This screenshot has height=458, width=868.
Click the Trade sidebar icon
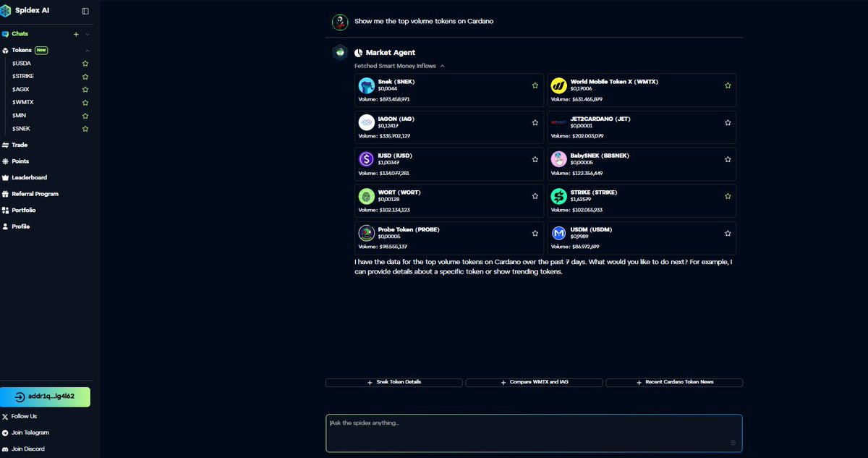(x=5, y=145)
